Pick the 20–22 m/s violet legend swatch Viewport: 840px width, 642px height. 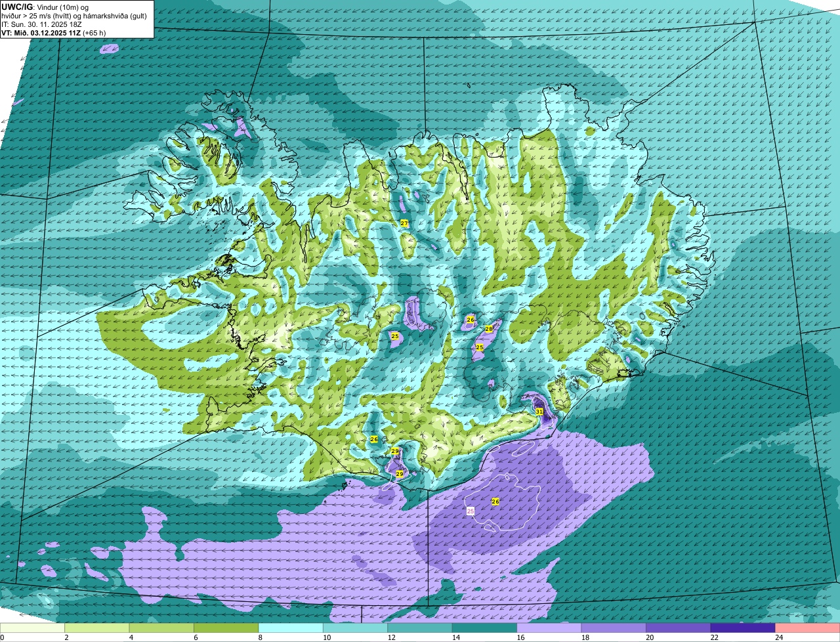(679, 628)
